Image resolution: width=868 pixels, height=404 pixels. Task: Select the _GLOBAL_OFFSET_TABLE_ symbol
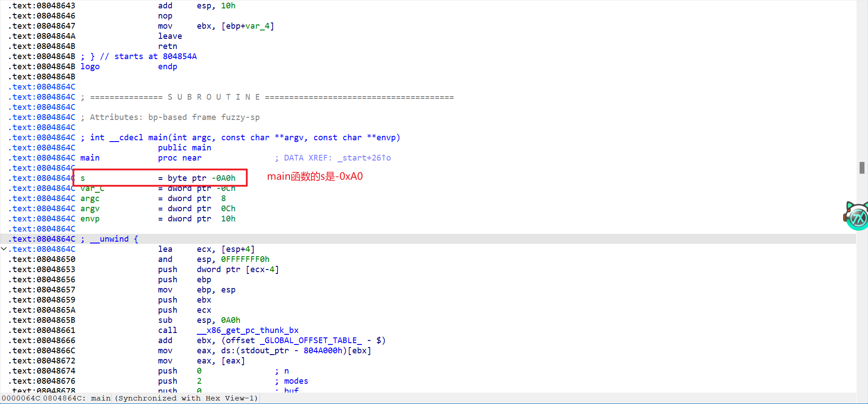coord(312,340)
